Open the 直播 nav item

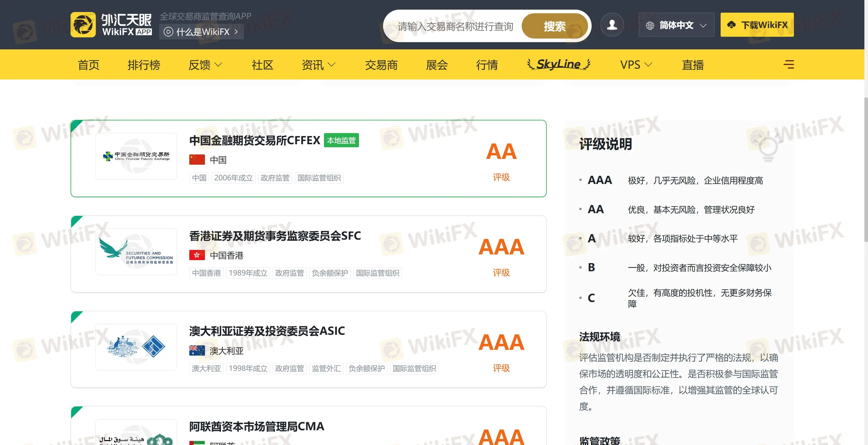[x=693, y=65]
